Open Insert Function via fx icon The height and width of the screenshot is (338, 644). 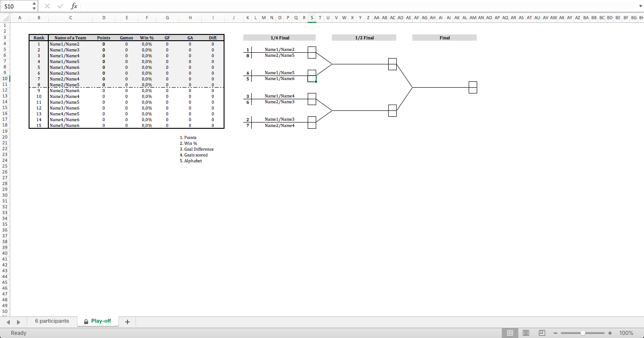(74, 6)
